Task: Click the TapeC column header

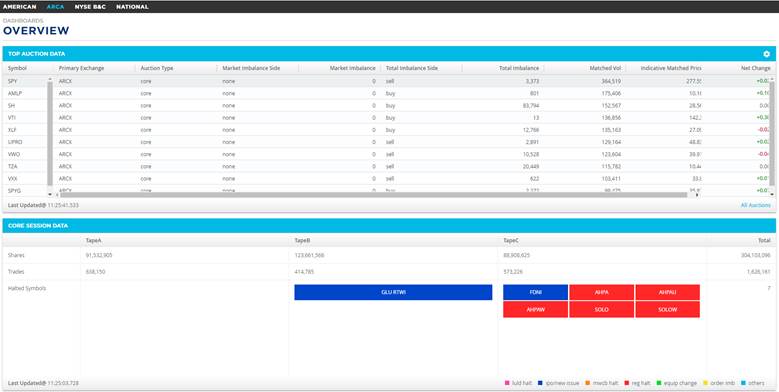Action: click(x=510, y=240)
